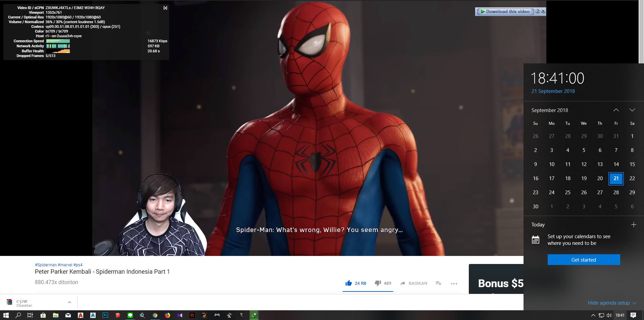
Task: Open the game controller icon on taskbar
Action: [x=217, y=315]
